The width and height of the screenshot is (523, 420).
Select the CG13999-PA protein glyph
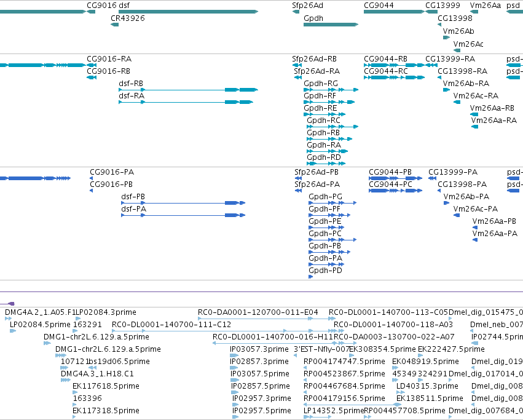pos(432,178)
